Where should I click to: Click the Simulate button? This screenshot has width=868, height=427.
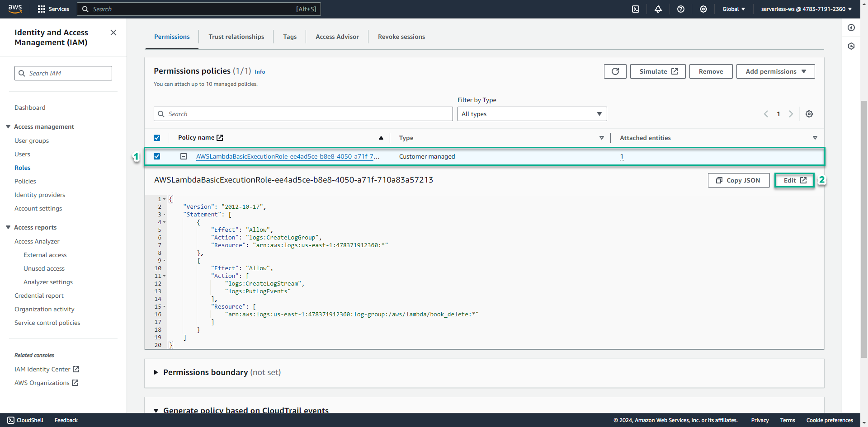tap(658, 71)
